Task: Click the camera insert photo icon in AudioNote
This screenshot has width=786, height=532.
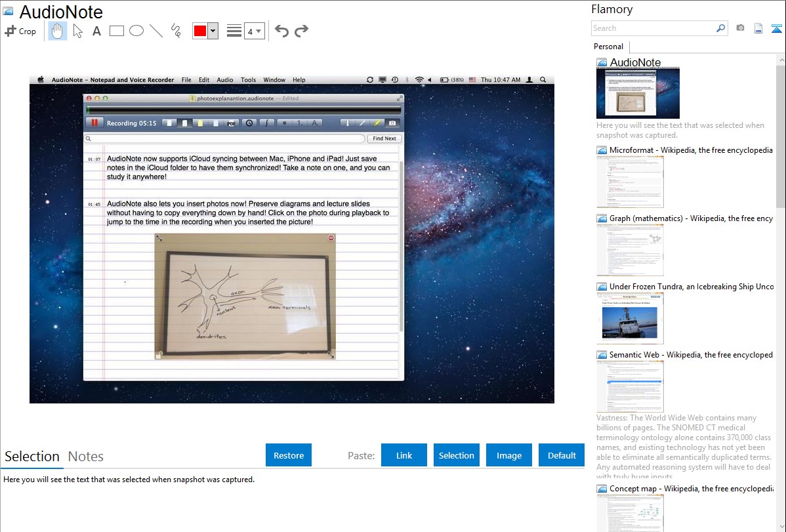Action: pyautogui.click(x=392, y=123)
